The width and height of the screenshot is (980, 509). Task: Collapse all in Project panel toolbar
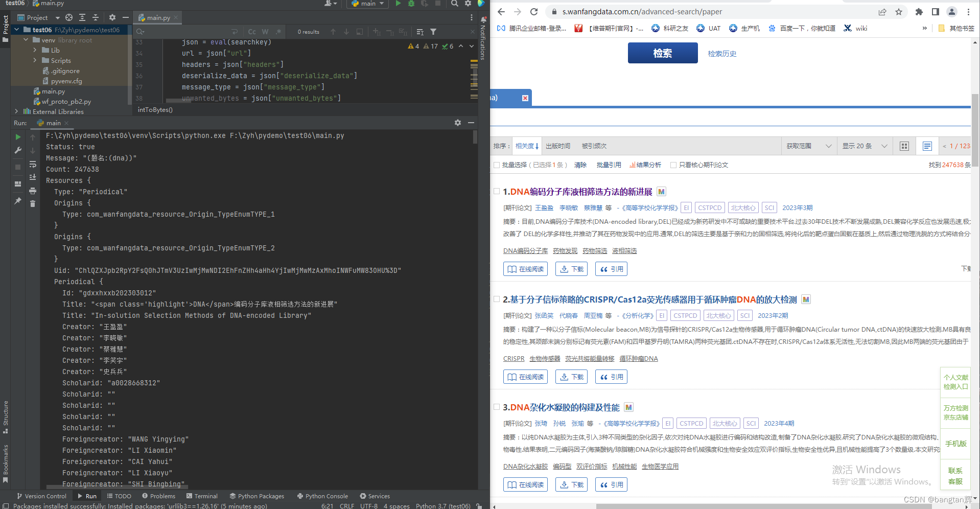click(x=96, y=17)
